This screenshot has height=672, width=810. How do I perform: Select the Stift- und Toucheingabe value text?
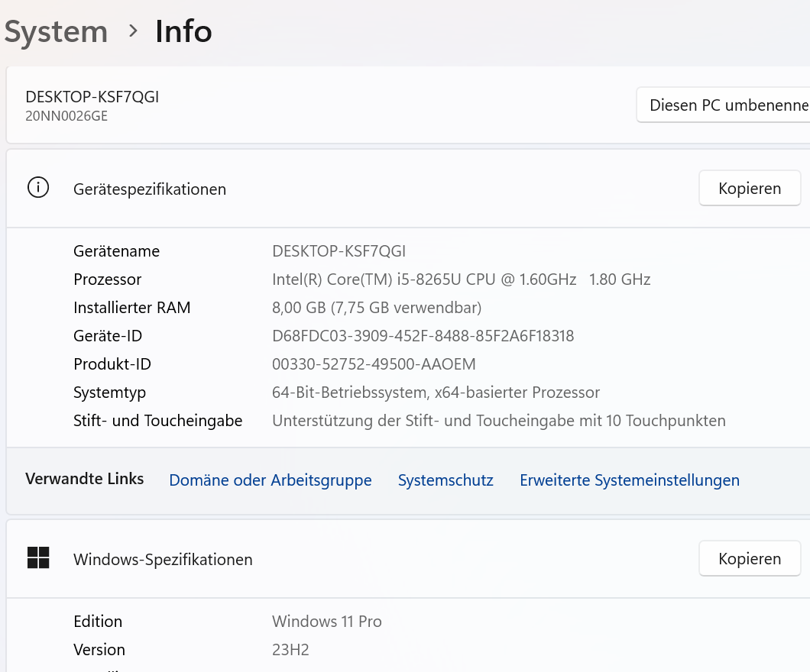coord(498,421)
